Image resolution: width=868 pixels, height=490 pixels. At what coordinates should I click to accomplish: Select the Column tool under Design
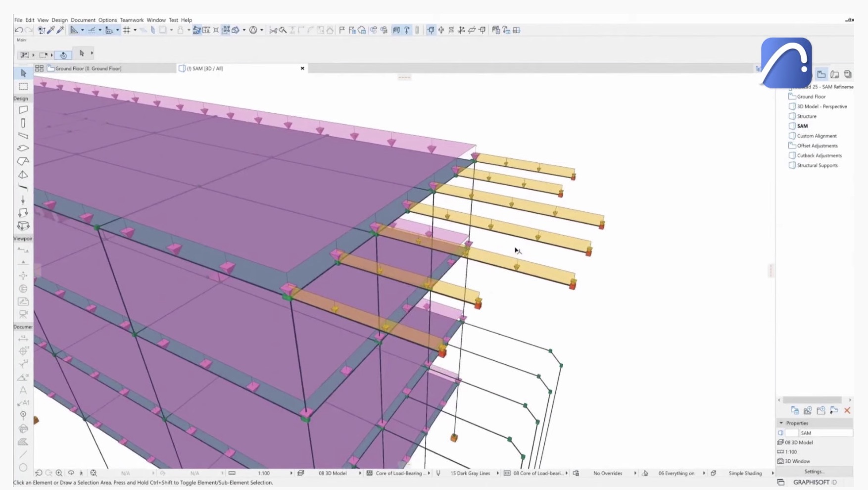click(x=23, y=123)
